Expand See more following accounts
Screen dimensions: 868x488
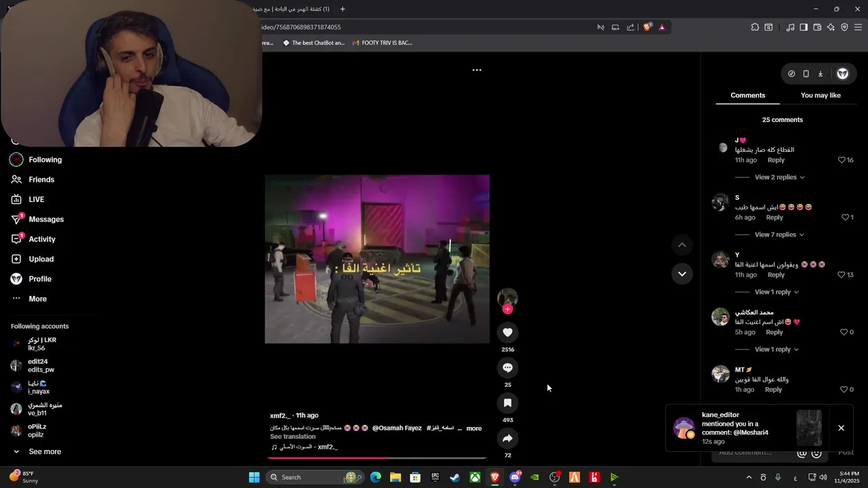pos(45,451)
